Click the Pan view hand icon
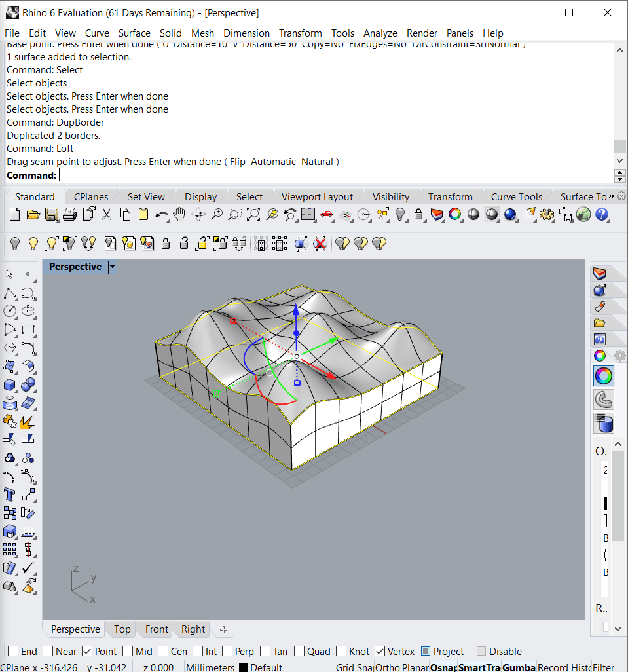This screenshot has height=672, width=628. click(x=180, y=214)
